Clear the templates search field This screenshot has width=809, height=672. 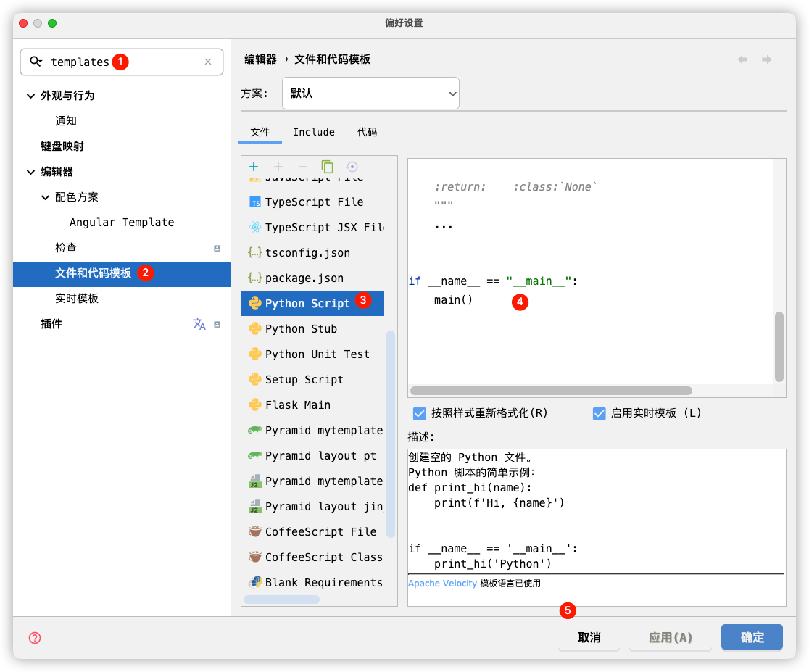click(x=208, y=62)
